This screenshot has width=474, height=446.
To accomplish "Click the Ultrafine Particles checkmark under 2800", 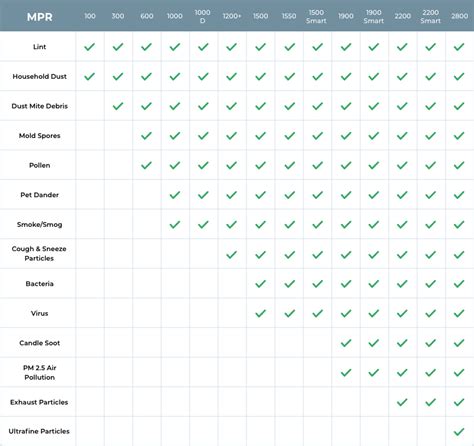I will pos(459,432).
